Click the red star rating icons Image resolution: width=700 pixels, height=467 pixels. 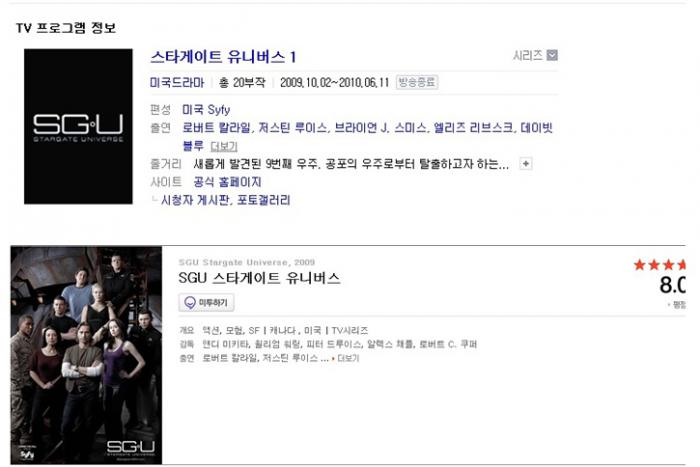659,265
